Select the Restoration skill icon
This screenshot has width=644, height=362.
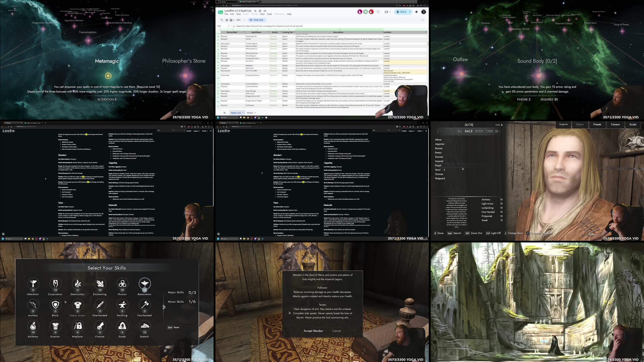pyautogui.click(x=145, y=283)
